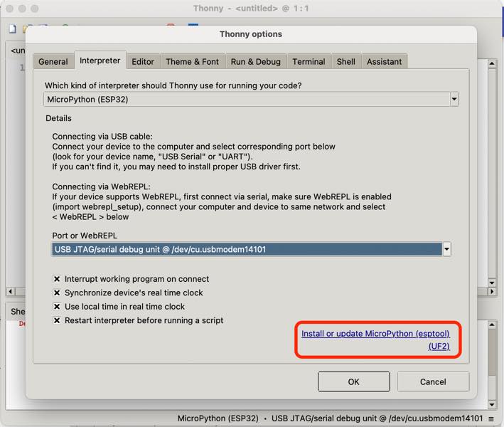This screenshot has height=427, width=504.
Task: Open the General tab
Action: 53,61
